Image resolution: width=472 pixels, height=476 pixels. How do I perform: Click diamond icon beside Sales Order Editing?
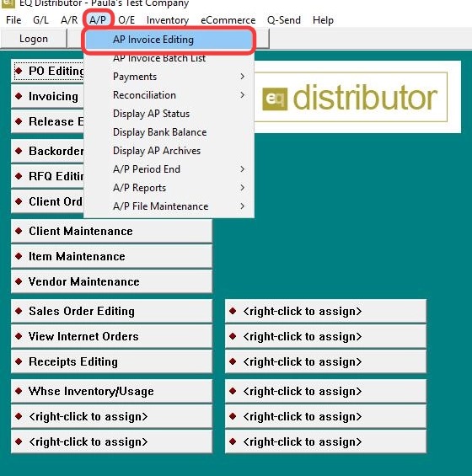click(19, 311)
